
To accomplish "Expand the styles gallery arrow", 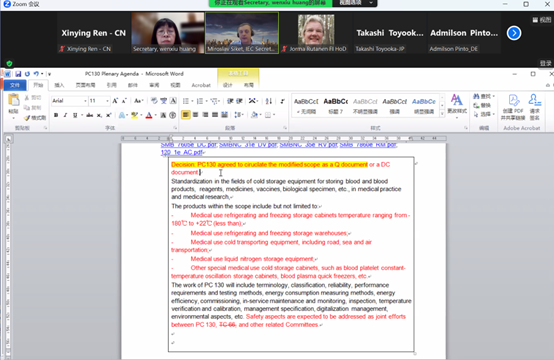I will coord(442,114).
